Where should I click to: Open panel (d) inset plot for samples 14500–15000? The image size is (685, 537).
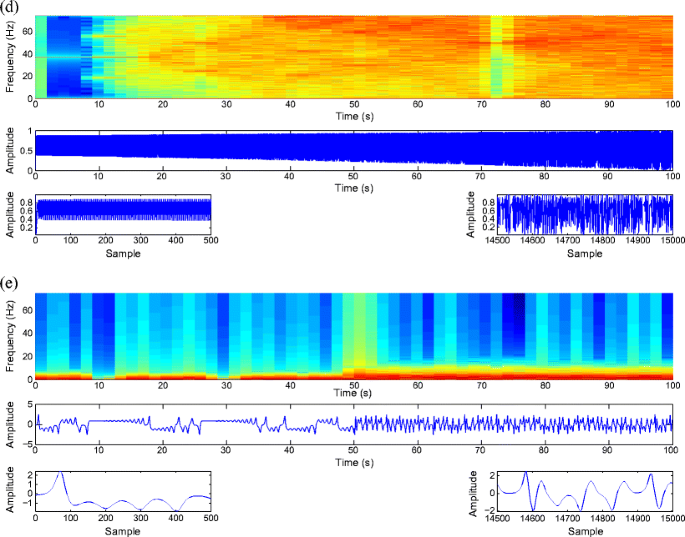pyautogui.click(x=585, y=214)
